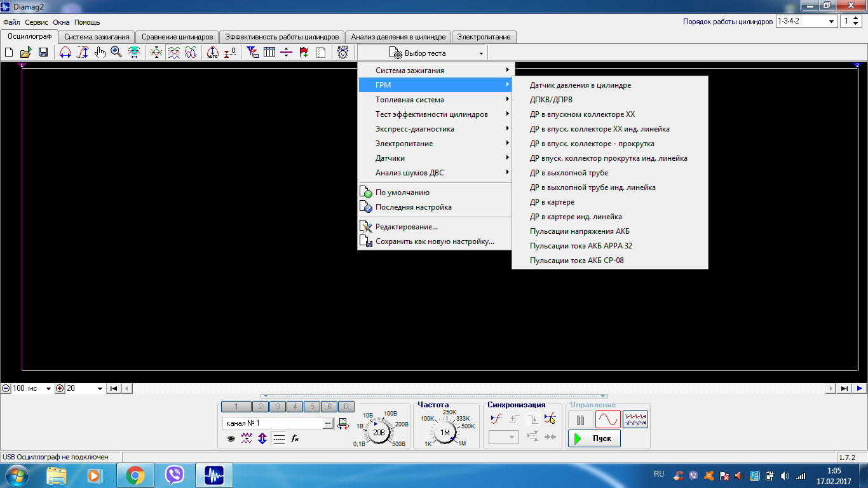
Task: Click the checklist report icon
Action: (x=321, y=53)
